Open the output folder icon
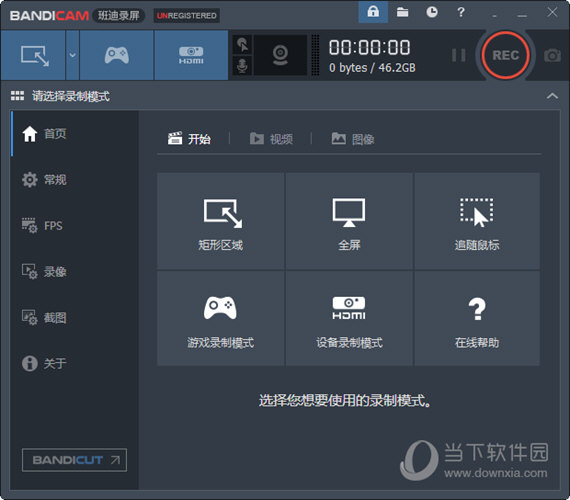 pos(402,12)
